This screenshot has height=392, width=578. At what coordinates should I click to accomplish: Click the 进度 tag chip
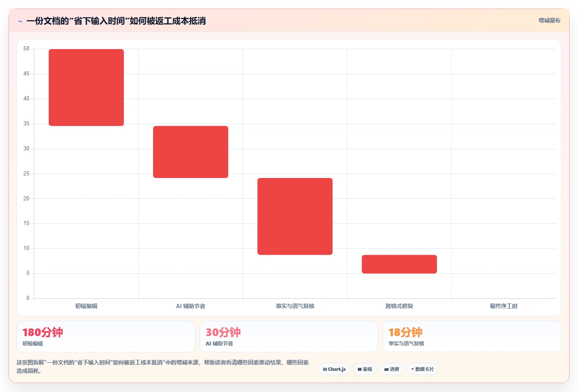pyautogui.click(x=392, y=369)
